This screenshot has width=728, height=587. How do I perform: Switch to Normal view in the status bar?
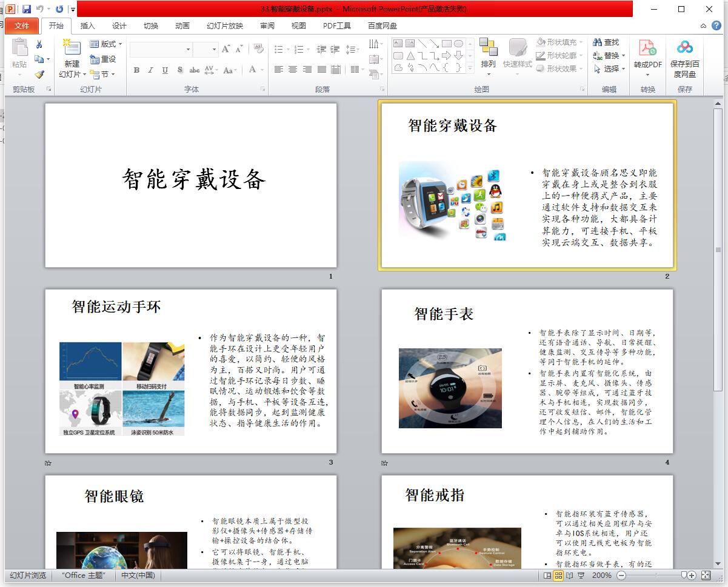pos(548,575)
